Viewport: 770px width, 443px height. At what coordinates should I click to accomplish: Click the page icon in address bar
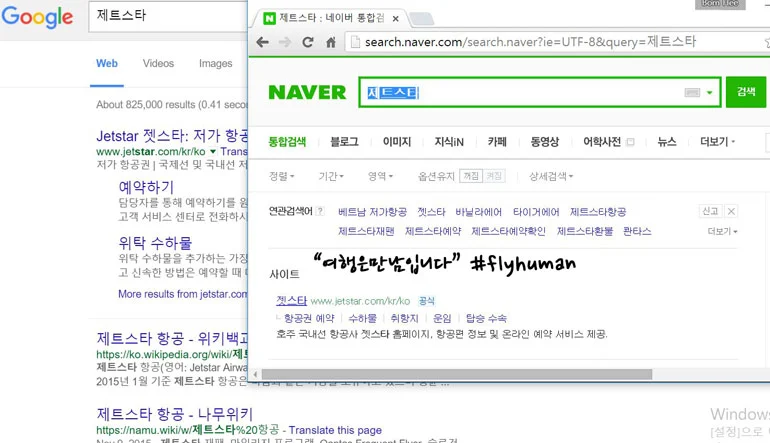[x=355, y=42]
